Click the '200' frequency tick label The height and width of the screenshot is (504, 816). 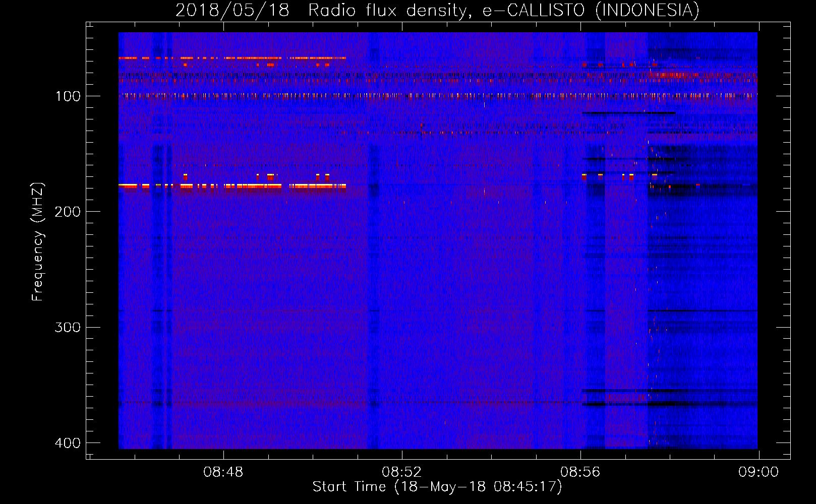click(x=68, y=212)
